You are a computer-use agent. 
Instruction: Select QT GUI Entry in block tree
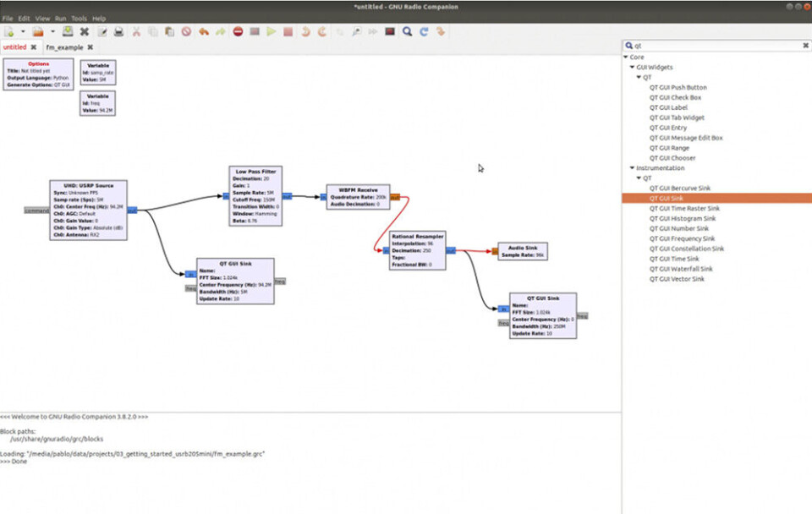coord(668,128)
